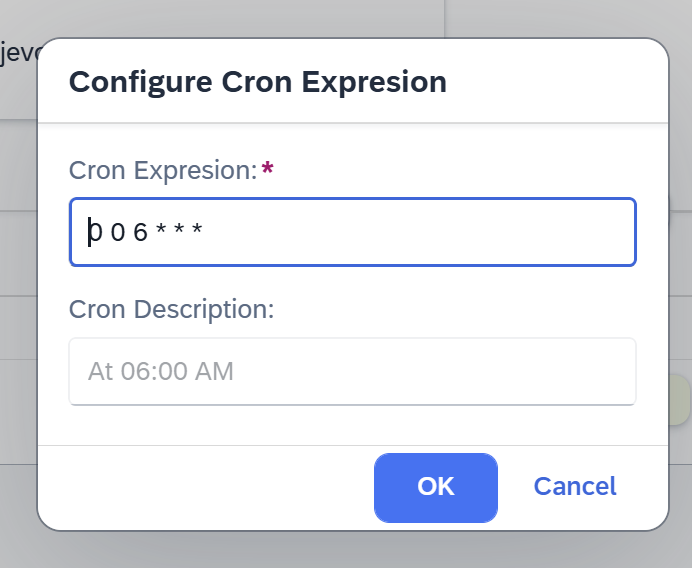The width and height of the screenshot is (692, 568).
Task: Click the first asterisk after the 6
Action: coord(161,231)
